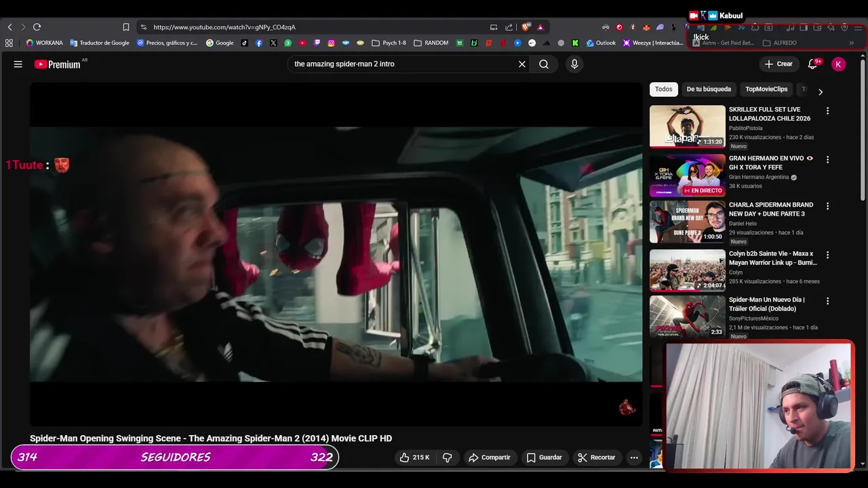Select the Todos filter chip
868x488 pixels.
(664, 89)
